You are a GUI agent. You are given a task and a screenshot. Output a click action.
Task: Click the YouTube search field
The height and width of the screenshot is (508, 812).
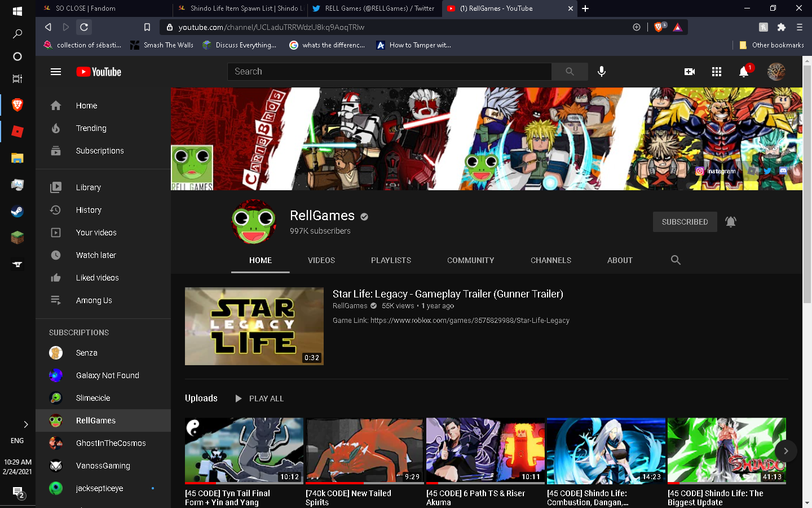[389, 72]
